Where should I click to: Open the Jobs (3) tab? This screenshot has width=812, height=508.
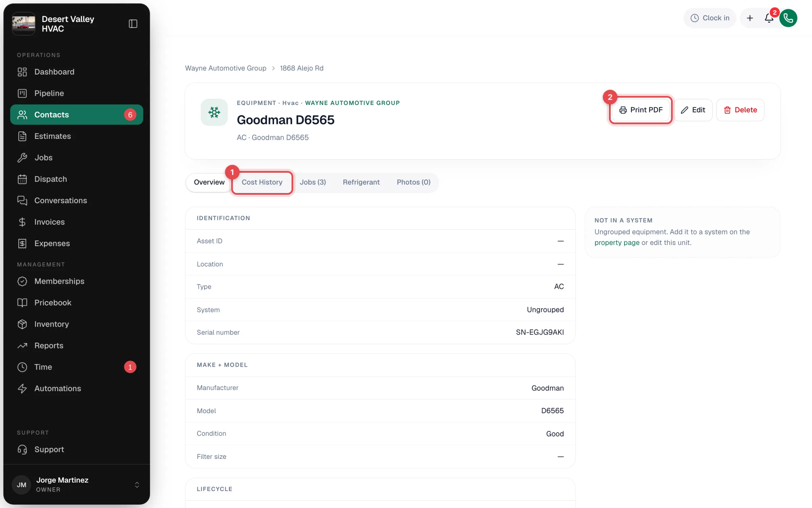click(x=313, y=183)
